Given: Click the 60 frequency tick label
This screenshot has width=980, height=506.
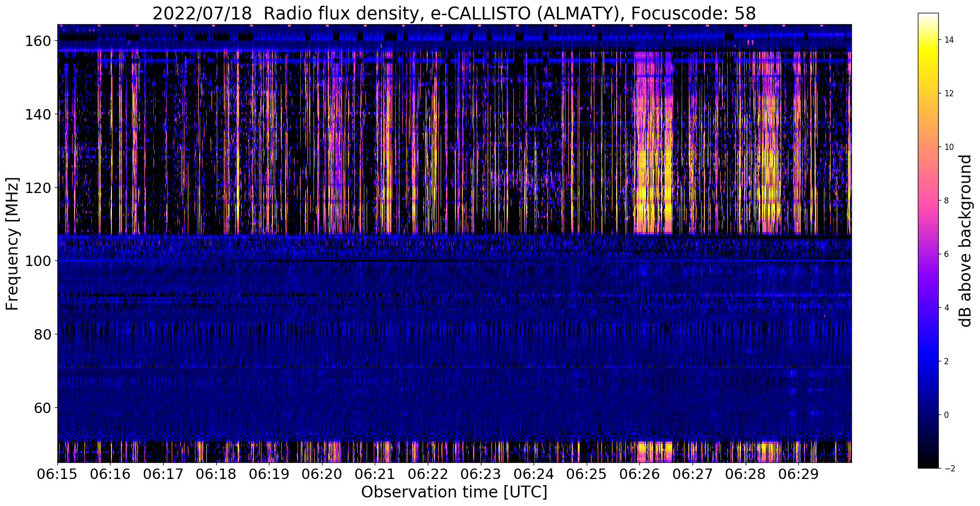Looking at the screenshot, I should 43,407.
